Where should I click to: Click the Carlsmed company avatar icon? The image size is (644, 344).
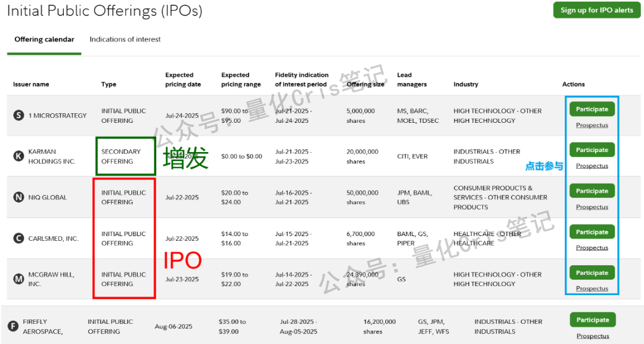pos(17,238)
